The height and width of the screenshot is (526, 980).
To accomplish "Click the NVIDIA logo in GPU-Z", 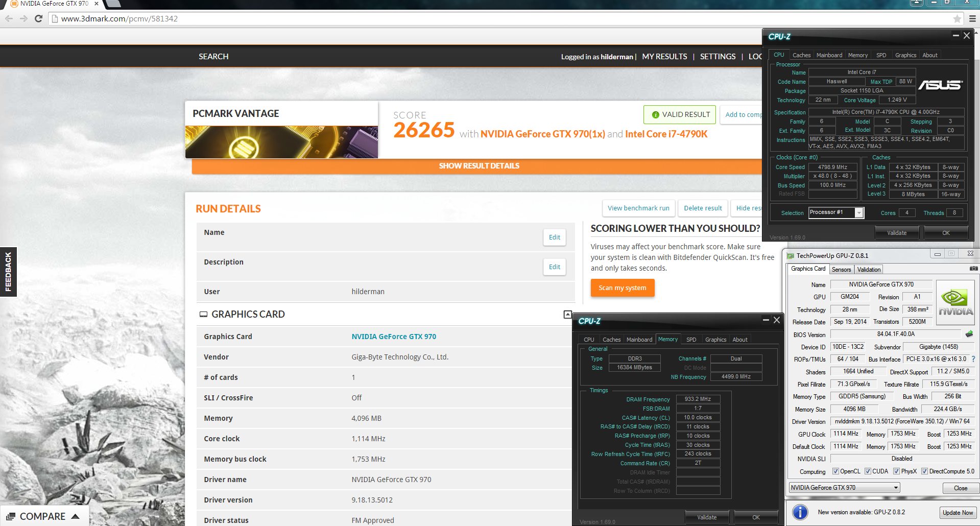I will (955, 302).
